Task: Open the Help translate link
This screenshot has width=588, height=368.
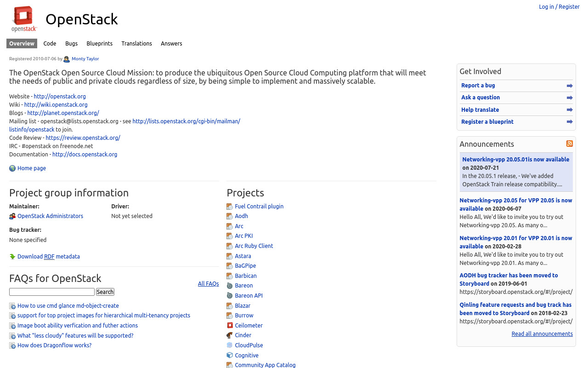Action: click(480, 110)
